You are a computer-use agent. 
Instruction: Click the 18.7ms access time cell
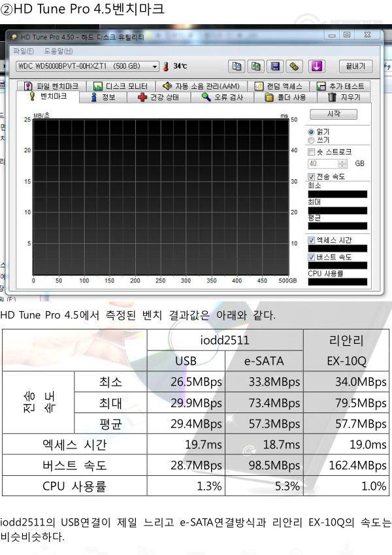coord(264,445)
